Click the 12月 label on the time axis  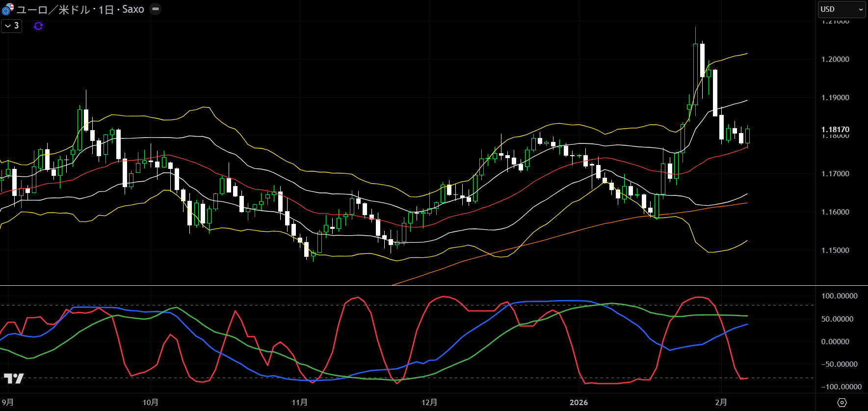[x=429, y=402]
